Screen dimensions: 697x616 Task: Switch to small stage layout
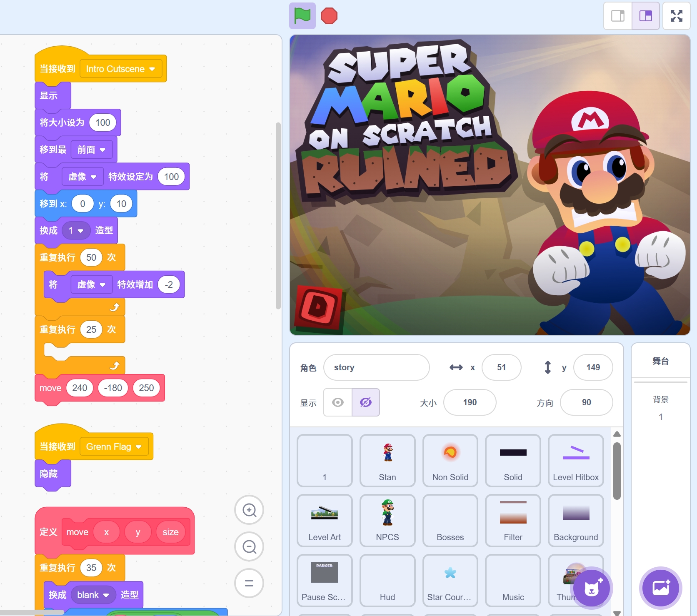[617, 16]
